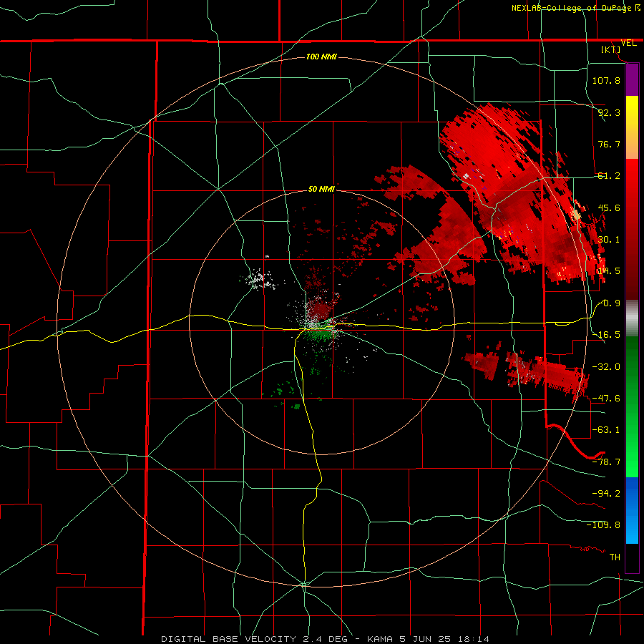The height and width of the screenshot is (644, 644).
Task: Pick the gray segment of color bar
Action: pyautogui.click(x=632, y=318)
